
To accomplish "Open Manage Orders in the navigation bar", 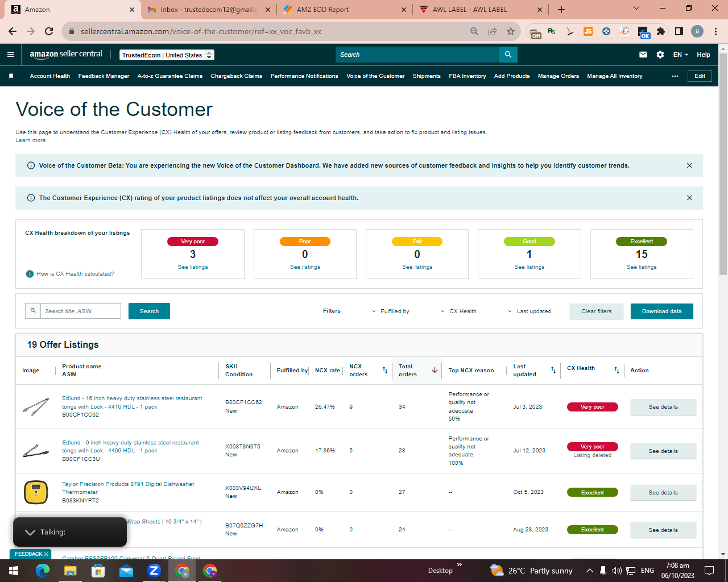I will tap(559, 76).
